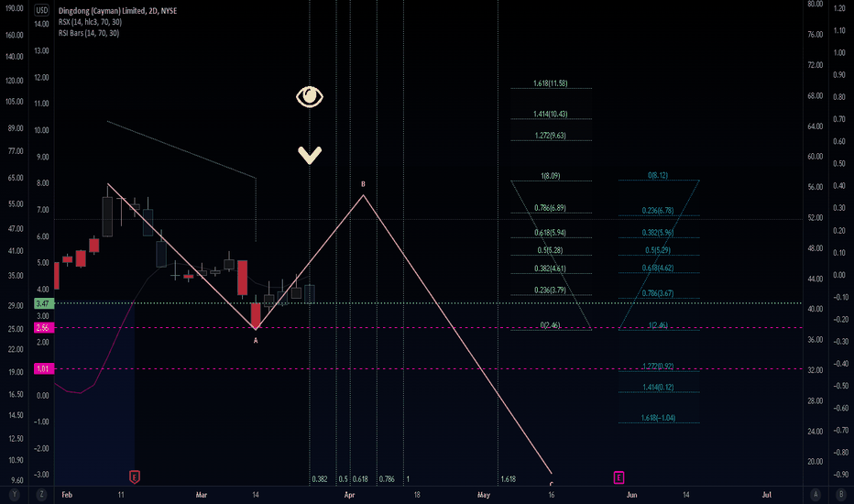The width and height of the screenshot is (854, 504).
Task: Select the RSX (14, hlc3, 70, 30) indicator legend
Action: (x=90, y=22)
